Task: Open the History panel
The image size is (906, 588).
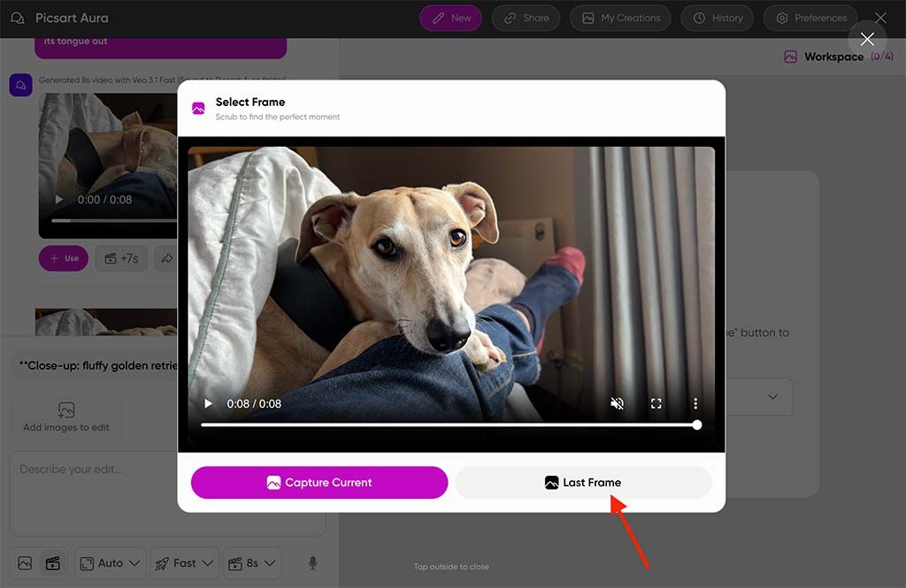Action: (x=717, y=18)
